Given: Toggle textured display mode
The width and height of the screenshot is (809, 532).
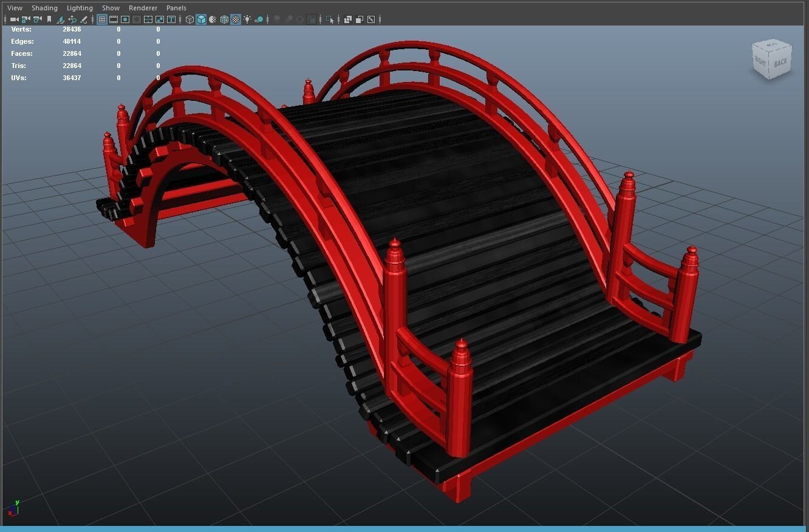Looking at the screenshot, I should 236,19.
